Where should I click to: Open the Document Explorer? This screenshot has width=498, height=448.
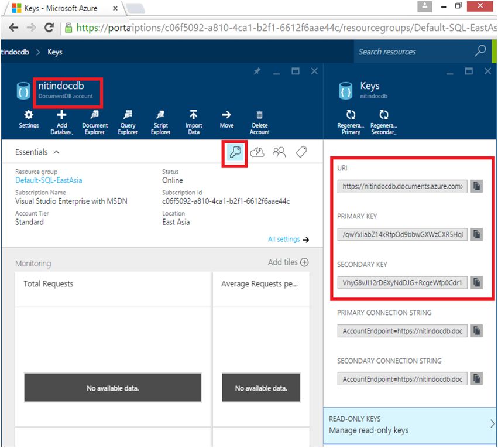pos(94,119)
